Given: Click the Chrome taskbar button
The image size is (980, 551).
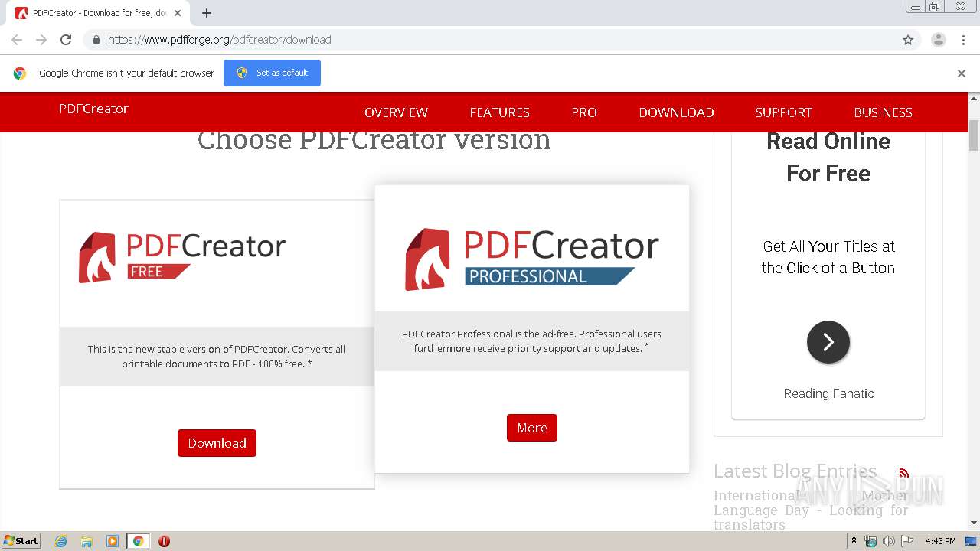Looking at the screenshot, I should pos(138,541).
